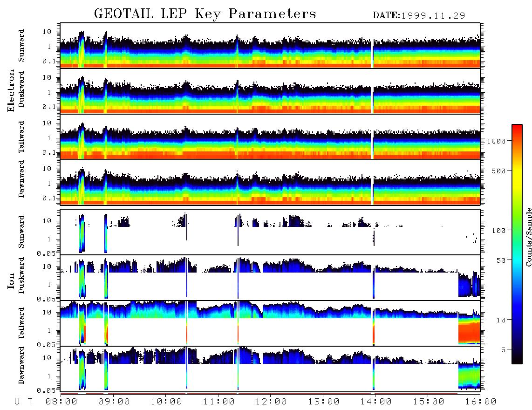The width and height of the screenshot is (532, 410).
Task: Click the 100 color bar tick label
Action: coord(498,231)
